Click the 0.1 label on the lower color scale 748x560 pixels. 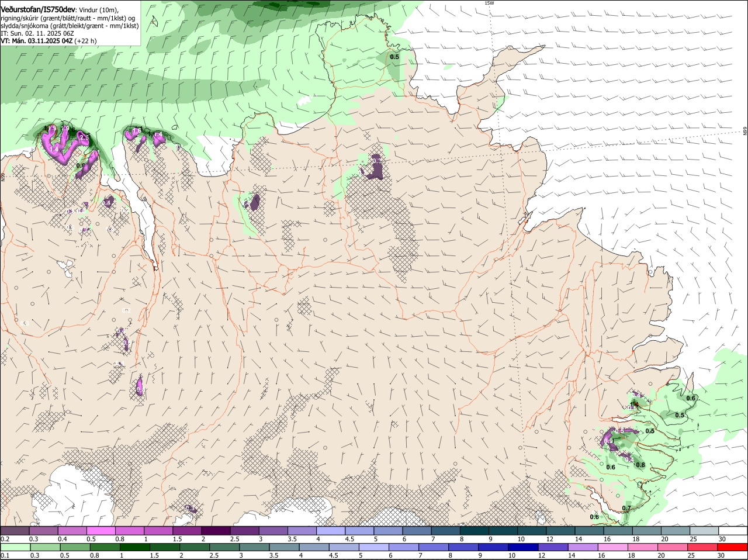(5, 555)
